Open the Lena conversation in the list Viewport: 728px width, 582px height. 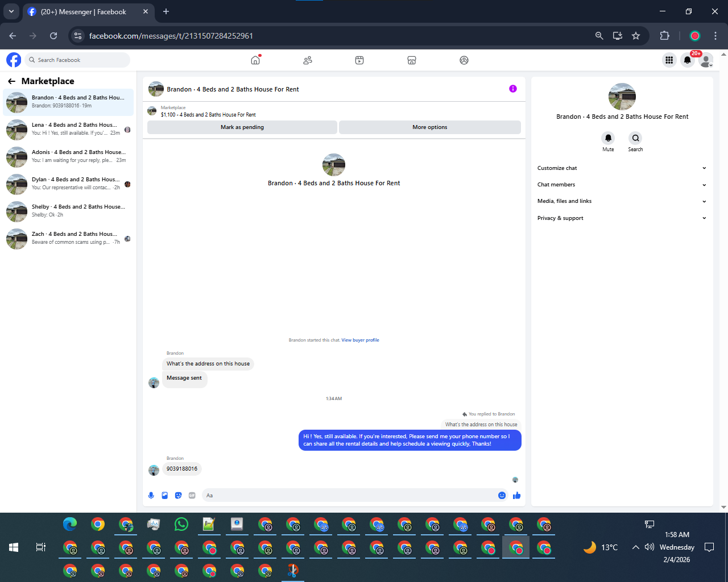68,130
